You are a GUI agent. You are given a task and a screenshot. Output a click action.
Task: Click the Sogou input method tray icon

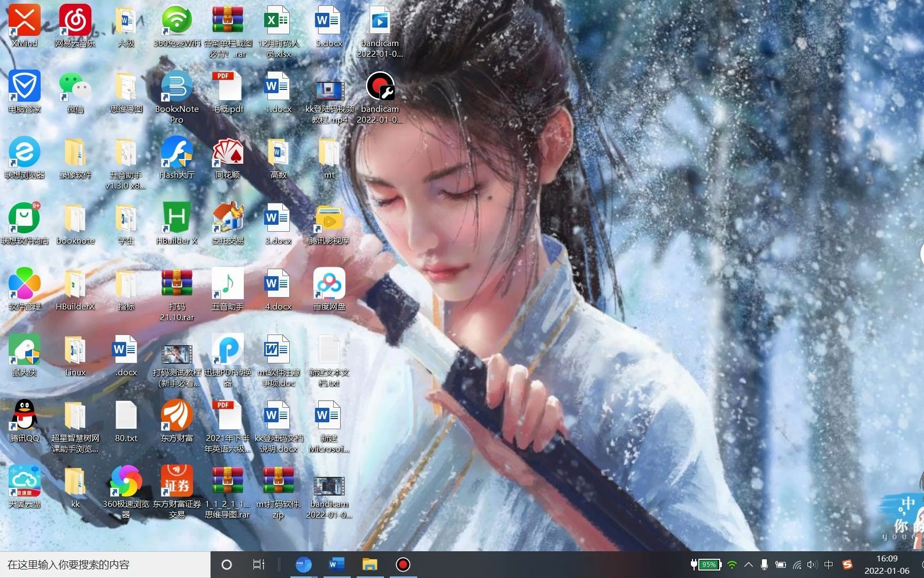coord(847,565)
